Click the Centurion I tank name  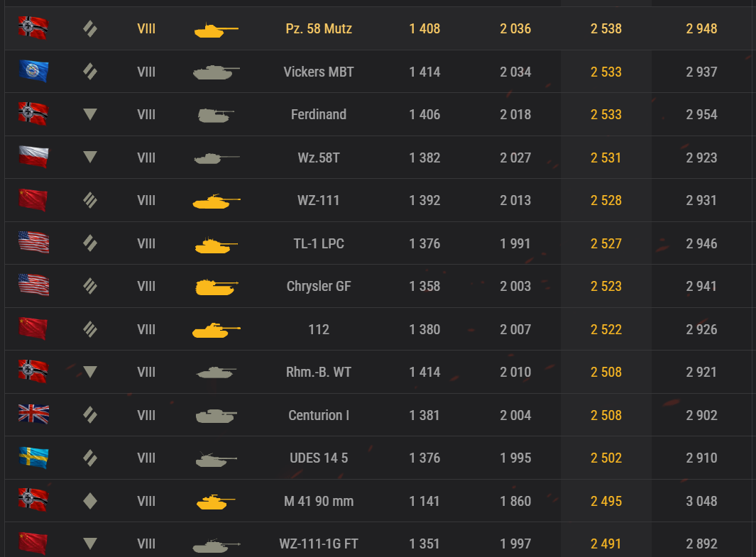click(319, 415)
